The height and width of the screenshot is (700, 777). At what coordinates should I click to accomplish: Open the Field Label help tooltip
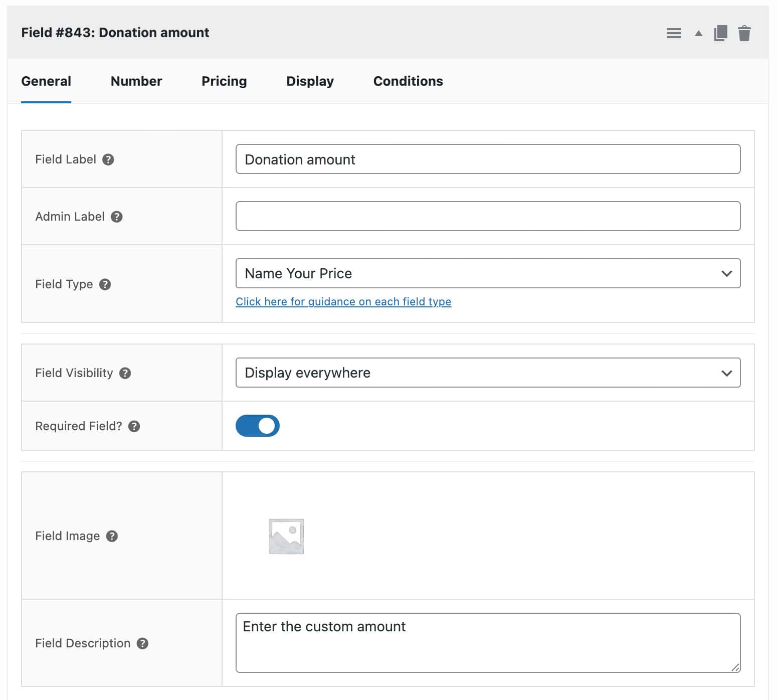pos(108,159)
